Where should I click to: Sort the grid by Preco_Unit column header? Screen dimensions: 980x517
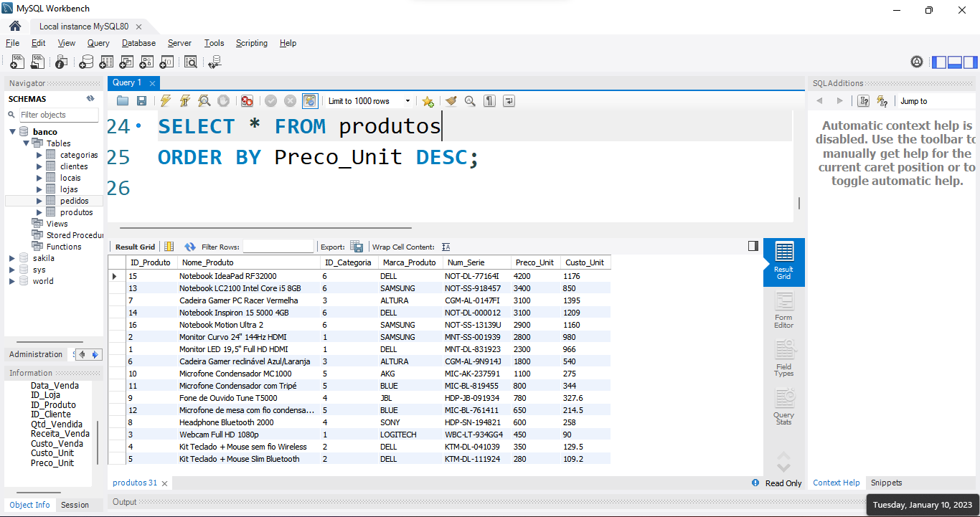(534, 262)
